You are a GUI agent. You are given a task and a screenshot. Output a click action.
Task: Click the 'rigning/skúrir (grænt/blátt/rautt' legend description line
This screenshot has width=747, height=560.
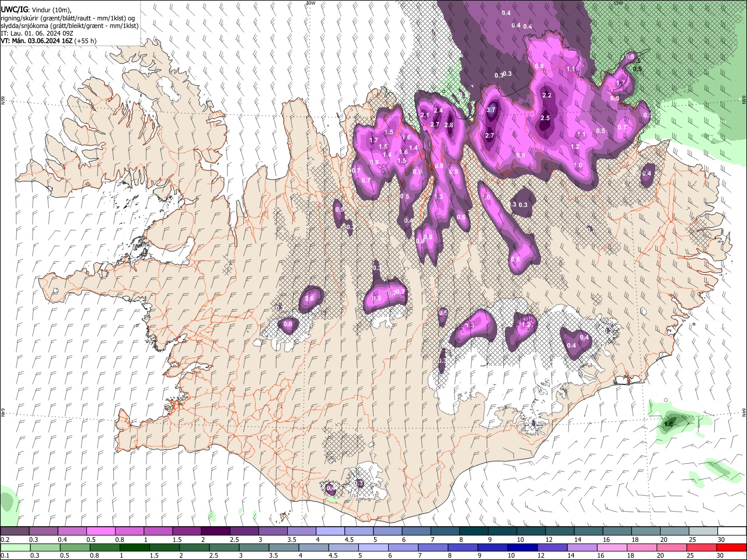[68, 18]
